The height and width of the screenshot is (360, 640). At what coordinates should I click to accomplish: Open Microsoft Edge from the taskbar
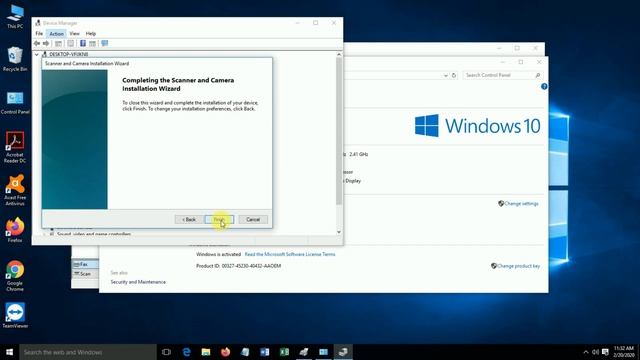click(x=186, y=352)
